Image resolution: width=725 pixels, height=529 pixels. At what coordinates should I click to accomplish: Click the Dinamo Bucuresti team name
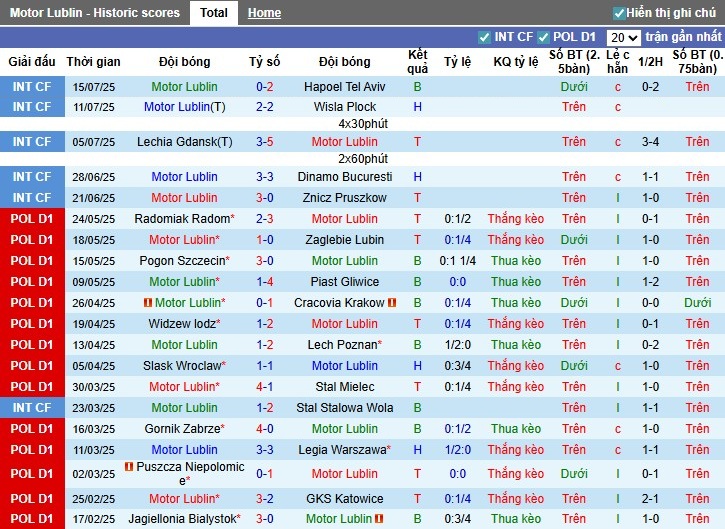click(x=345, y=177)
